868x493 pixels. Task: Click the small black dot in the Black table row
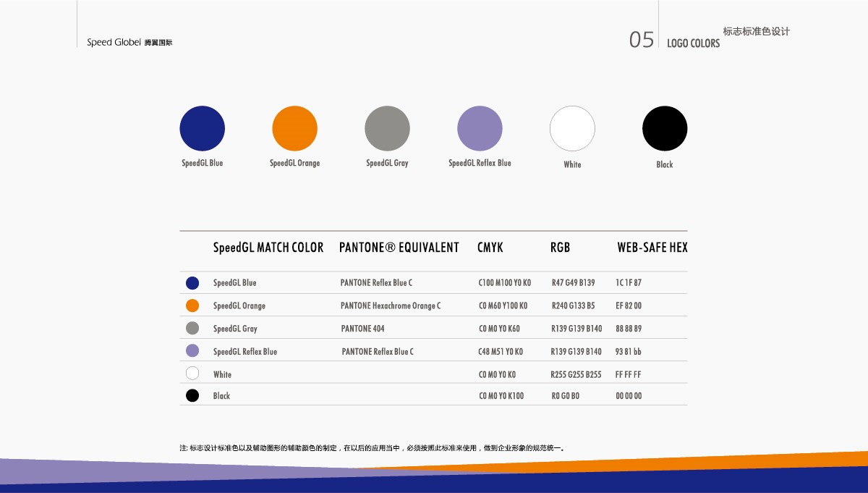192,395
